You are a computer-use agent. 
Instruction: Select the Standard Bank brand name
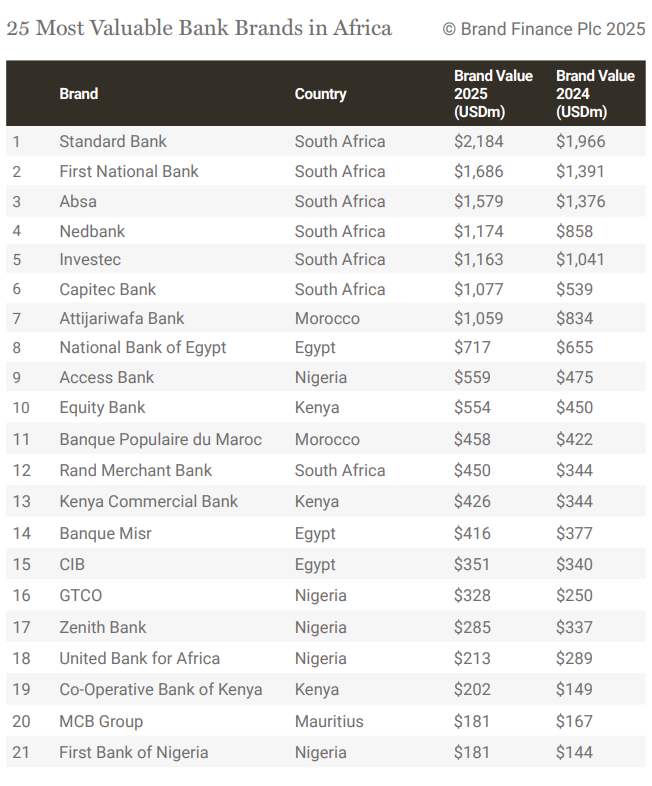[113, 141]
